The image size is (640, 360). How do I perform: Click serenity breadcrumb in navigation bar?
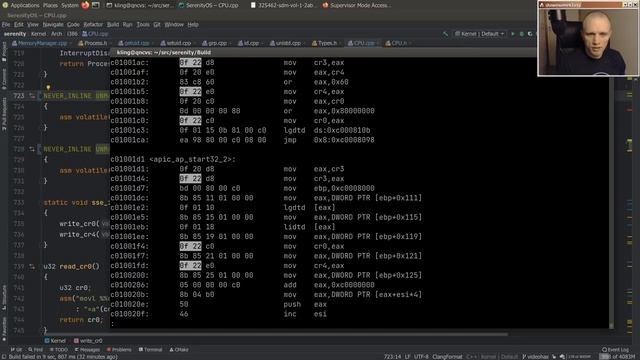[15, 34]
